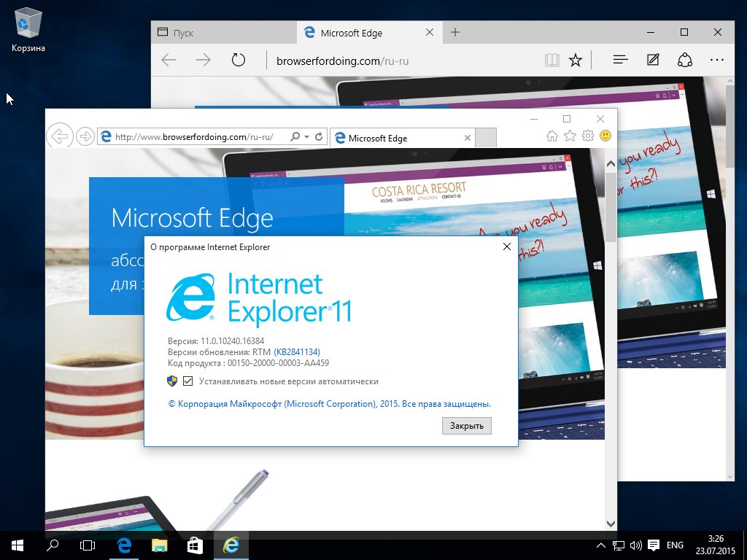Show hidden tray icons
The height and width of the screenshot is (560, 747).
(601, 545)
